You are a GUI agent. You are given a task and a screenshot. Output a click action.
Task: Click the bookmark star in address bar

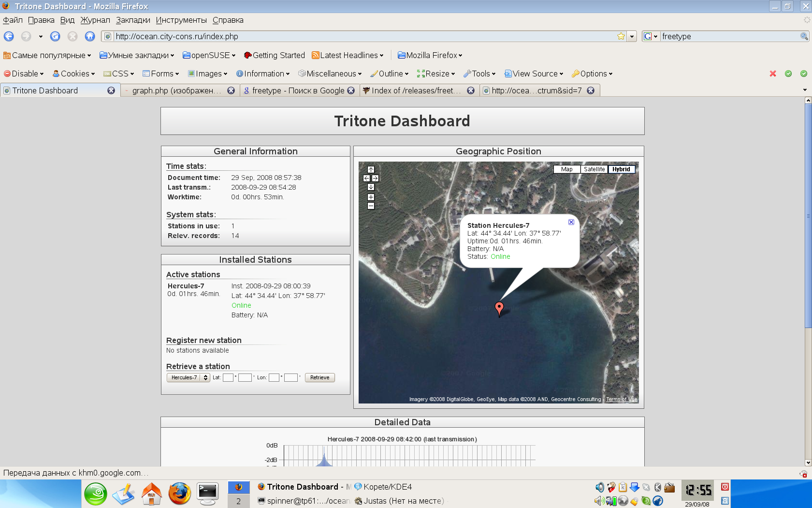(621, 36)
